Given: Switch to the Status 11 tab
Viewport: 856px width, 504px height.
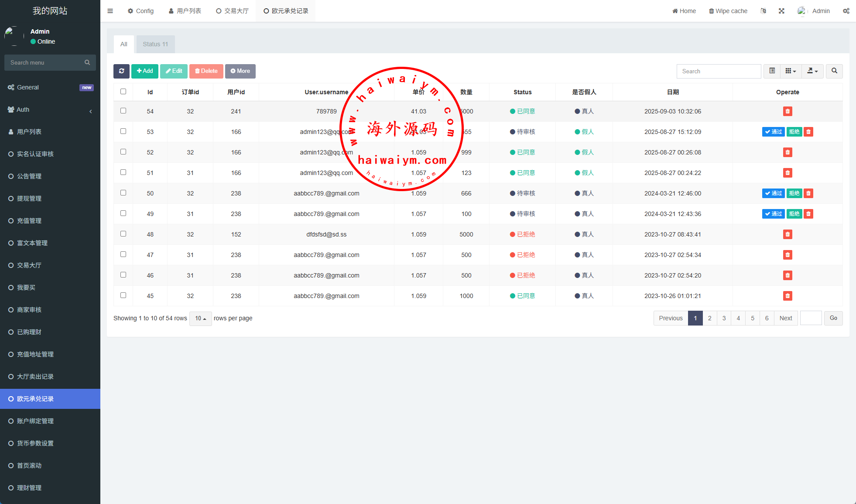Looking at the screenshot, I should [155, 44].
